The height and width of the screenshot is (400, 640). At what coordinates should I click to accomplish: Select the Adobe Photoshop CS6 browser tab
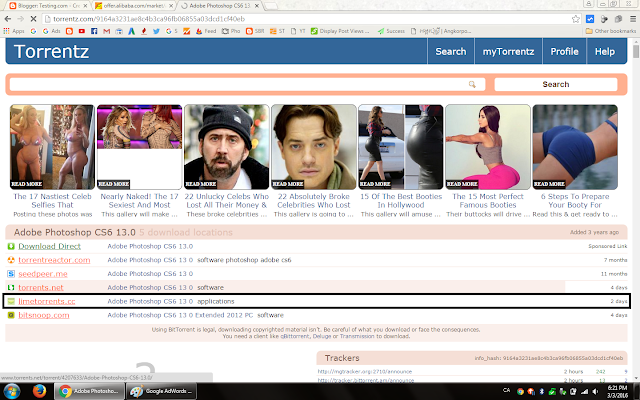(220, 6)
